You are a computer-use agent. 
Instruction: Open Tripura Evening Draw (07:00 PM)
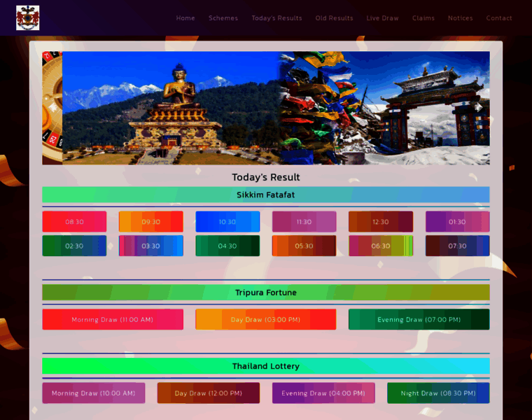point(419,319)
